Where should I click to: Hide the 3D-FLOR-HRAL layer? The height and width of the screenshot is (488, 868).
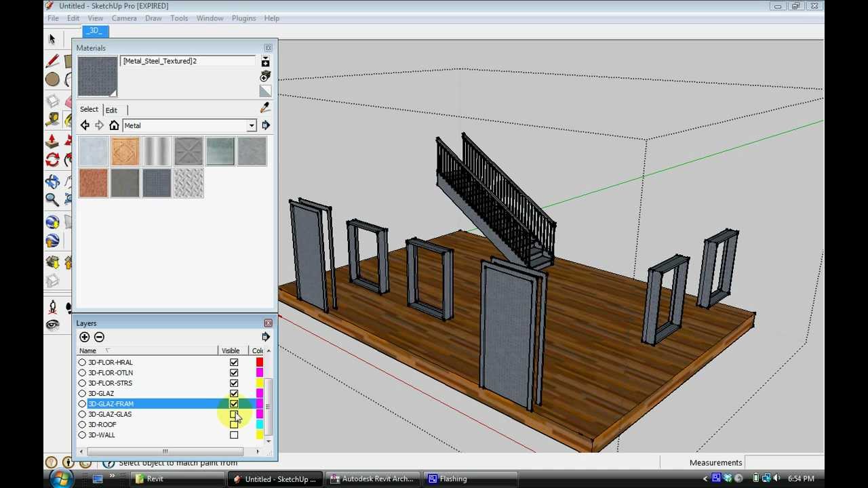(234, 363)
